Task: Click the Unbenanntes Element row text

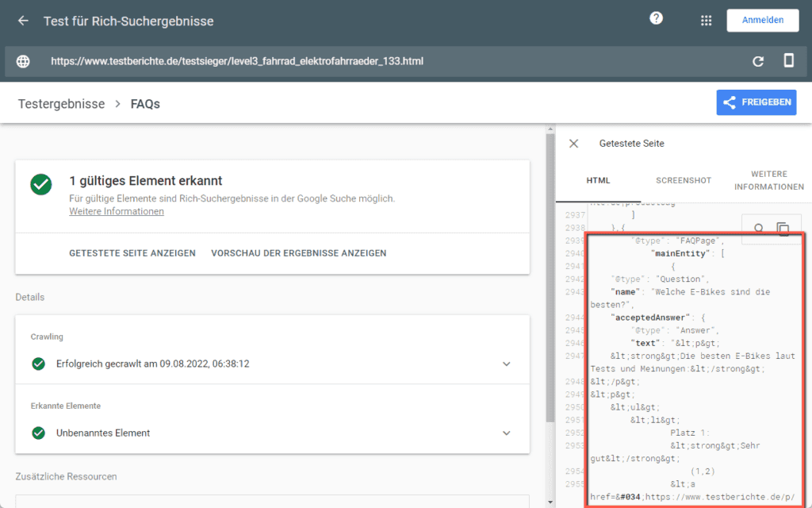Action: tap(103, 433)
